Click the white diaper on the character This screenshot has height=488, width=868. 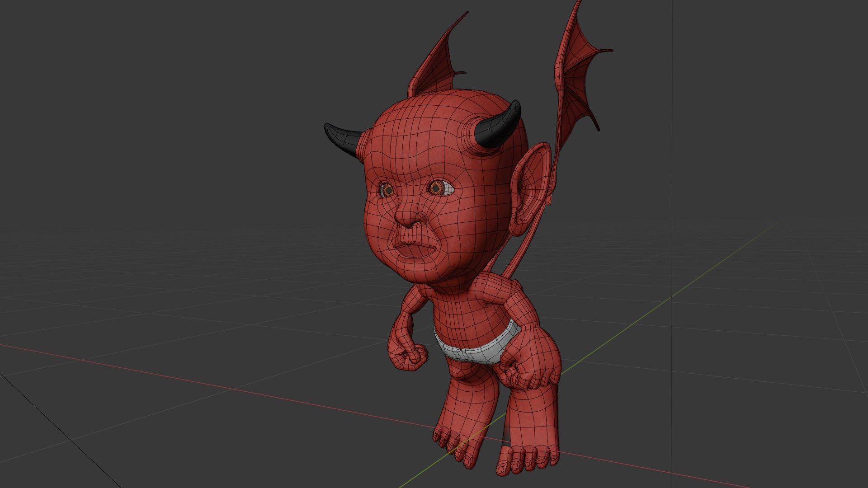click(x=477, y=347)
